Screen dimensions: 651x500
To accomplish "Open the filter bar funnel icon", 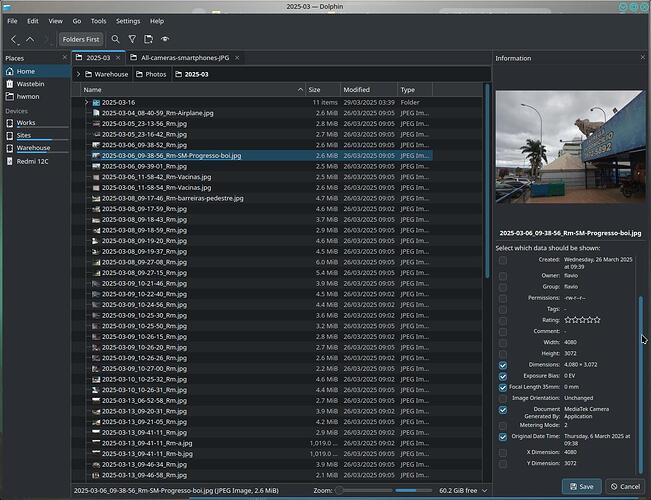I will [x=132, y=39].
